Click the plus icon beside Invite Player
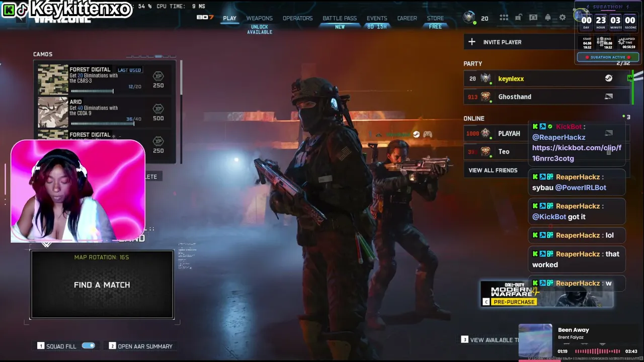644x362 pixels. tap(471, 42)
